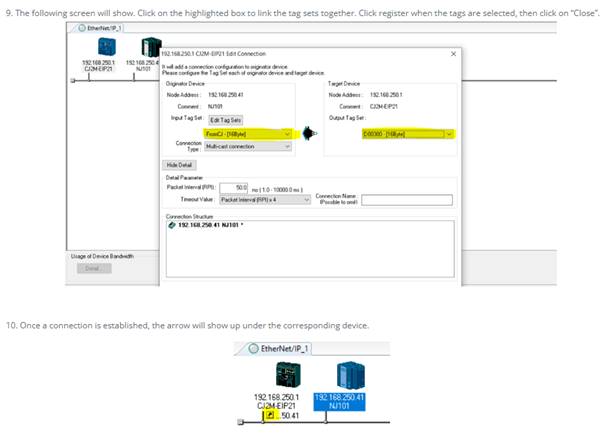Click the node icon in Connection Structure list
The width and height of the screenshot is (605, 442).
coord(172,225)
